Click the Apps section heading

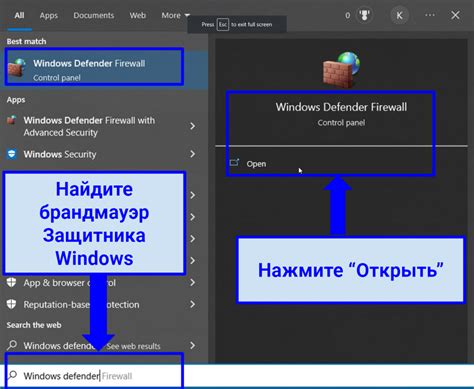(16, 100)
